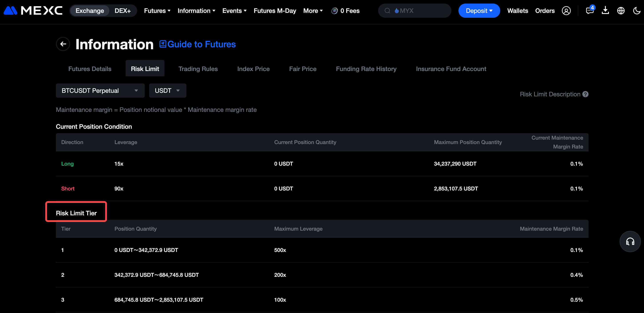The width and height of the screenshot is (644, 313).
Task: Expand the Futures nav menu
Action: 157,11
